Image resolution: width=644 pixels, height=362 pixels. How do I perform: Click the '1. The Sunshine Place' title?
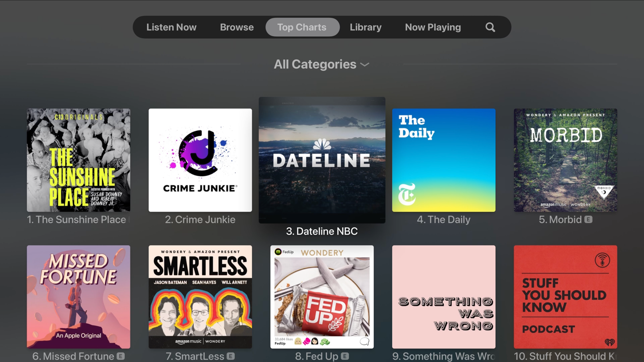[77, 220]
